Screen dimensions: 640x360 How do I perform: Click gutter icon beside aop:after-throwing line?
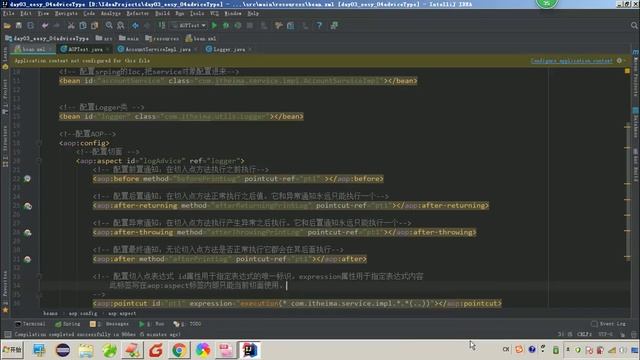click(27, 233)
